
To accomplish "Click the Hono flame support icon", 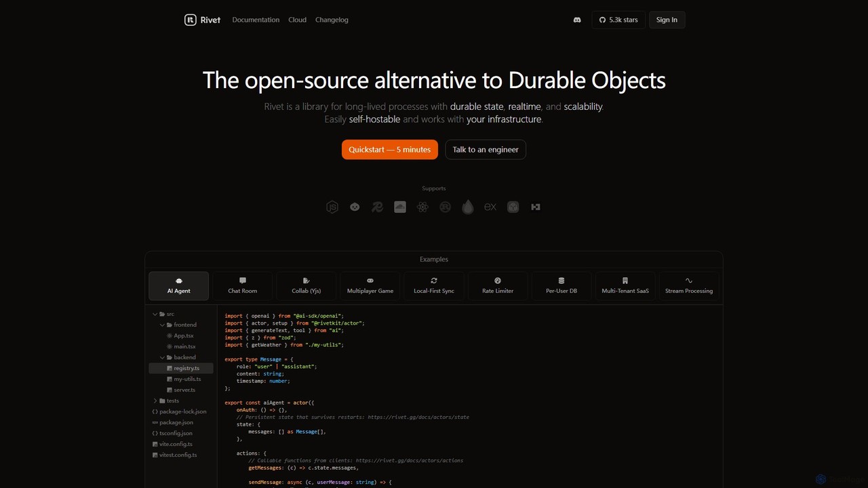I will coord(468,207).
